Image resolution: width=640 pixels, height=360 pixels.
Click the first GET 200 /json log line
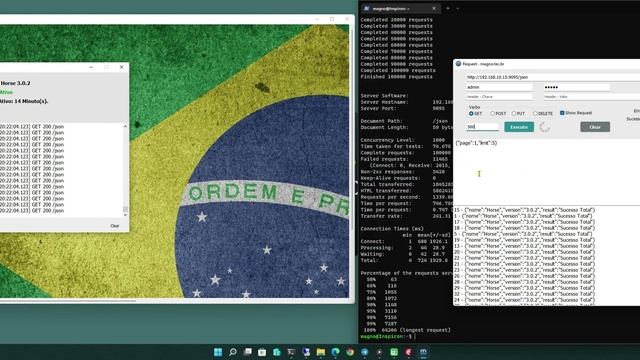point(32,127)
